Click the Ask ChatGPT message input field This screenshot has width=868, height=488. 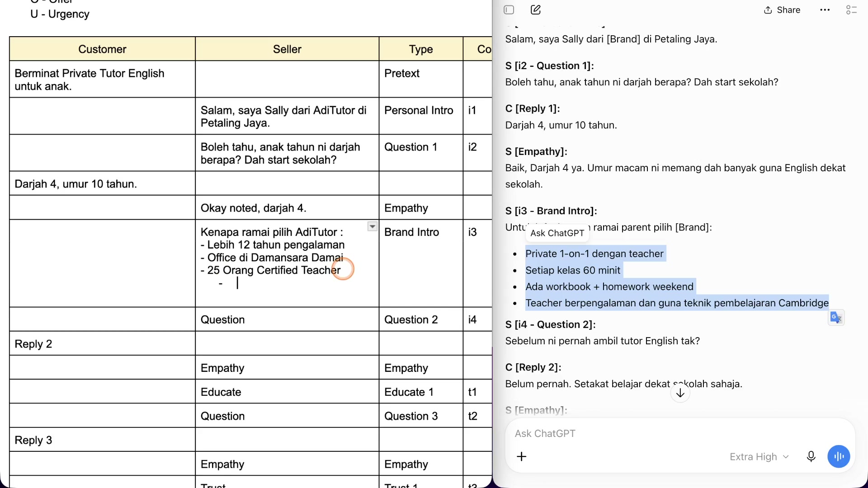click(x=680, y=433)
